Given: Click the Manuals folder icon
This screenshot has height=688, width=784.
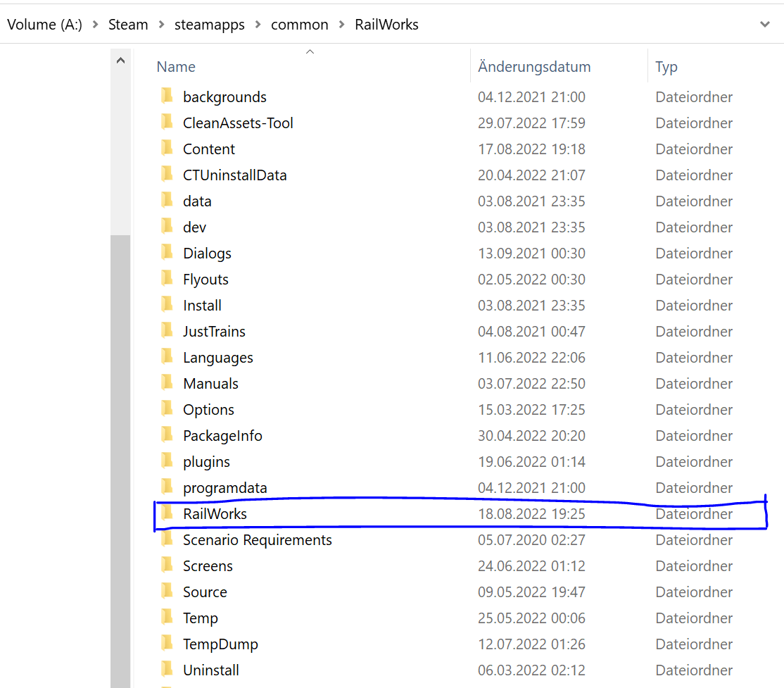Looking at the screenshot, I should pos(167,381).
